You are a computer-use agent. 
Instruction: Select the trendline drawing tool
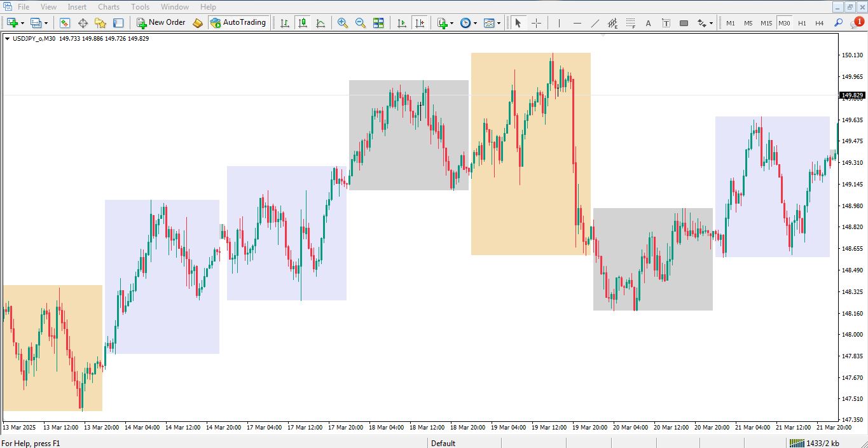coord(595,23)
